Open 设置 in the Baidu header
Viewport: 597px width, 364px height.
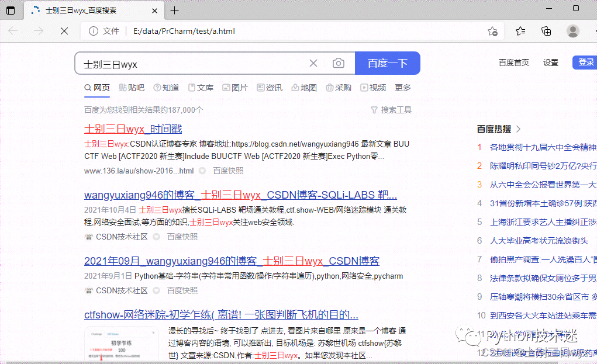coord(551,63)
